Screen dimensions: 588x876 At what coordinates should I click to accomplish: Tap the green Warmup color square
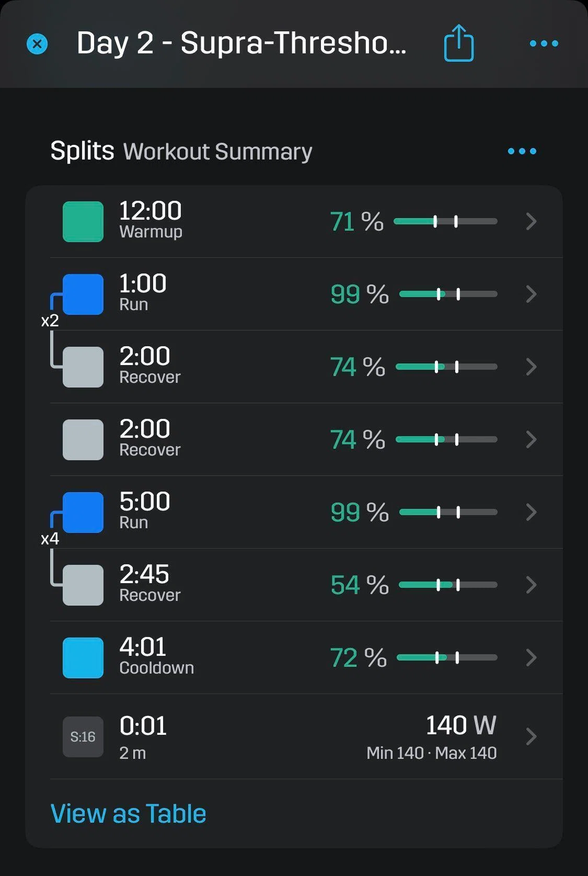[83, 222]
